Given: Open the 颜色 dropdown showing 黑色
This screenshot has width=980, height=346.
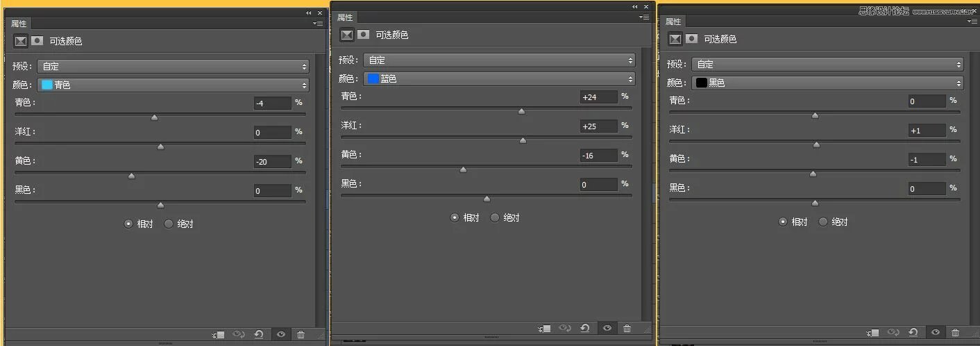Looking at the screenshot, I should tap(827, 83).
